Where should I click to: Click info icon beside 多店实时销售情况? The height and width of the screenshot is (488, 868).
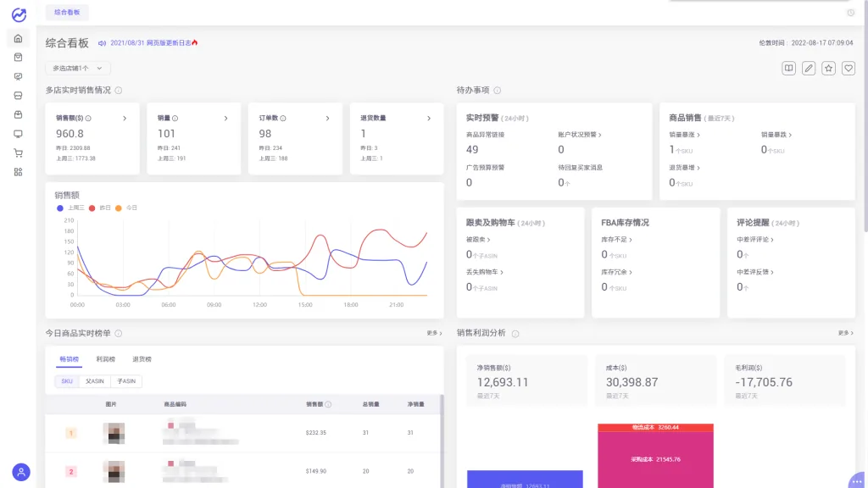[x=119, y=90]
